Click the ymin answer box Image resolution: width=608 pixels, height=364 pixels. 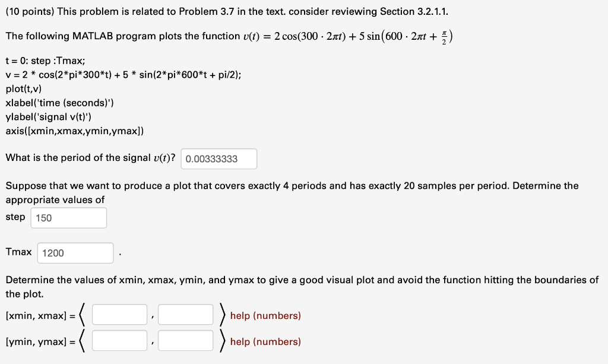pyautogui.click(x=119, y=340)
